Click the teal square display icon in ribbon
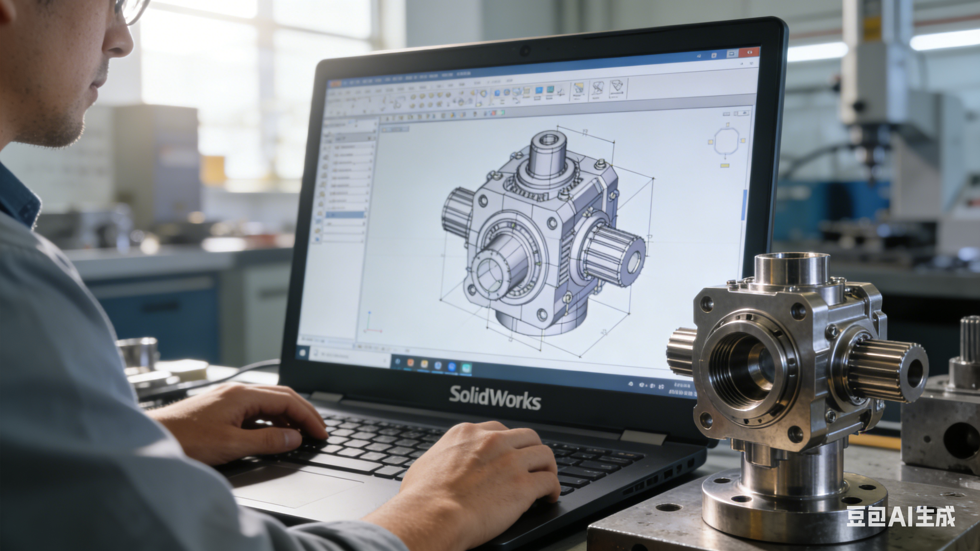 (550, 90)
